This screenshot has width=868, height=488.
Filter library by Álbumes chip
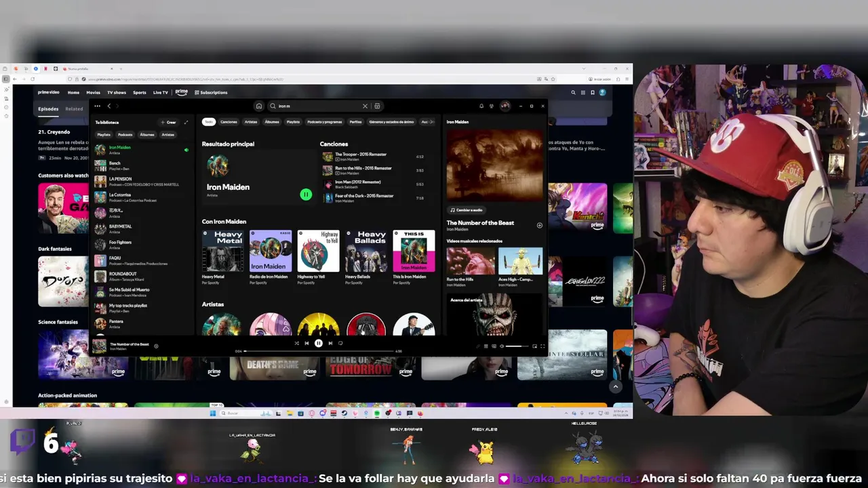click(146, 134)
